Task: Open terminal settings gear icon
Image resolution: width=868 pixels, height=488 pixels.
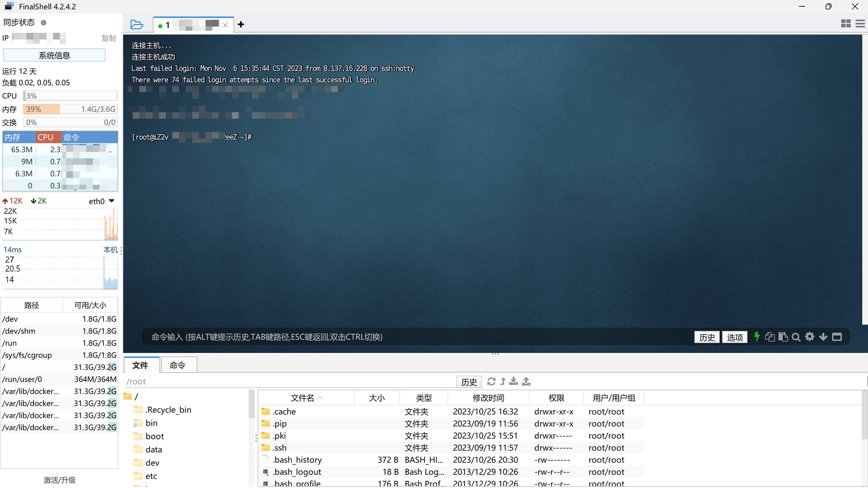Action: pos(810,336)
